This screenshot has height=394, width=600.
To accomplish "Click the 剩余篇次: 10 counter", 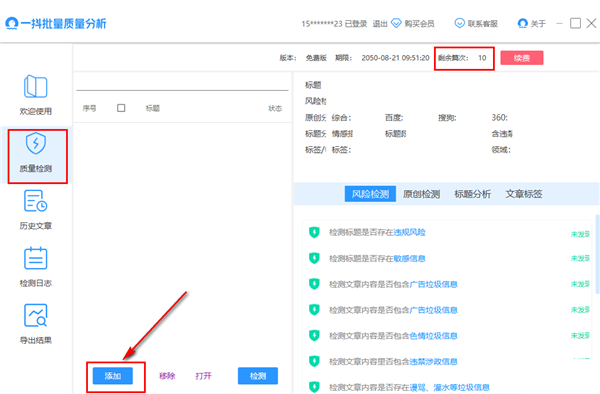I will pyautogui.click(x=462, y=58).
